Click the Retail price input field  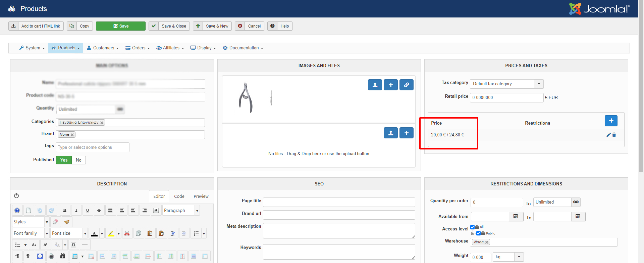point(506,98)
